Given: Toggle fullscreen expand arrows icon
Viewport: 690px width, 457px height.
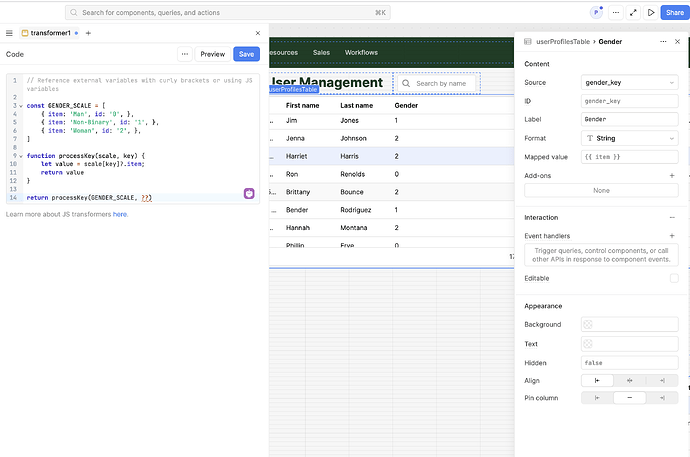Looking at the screenshot, I should pyautogui.click(x=633, y=12).
